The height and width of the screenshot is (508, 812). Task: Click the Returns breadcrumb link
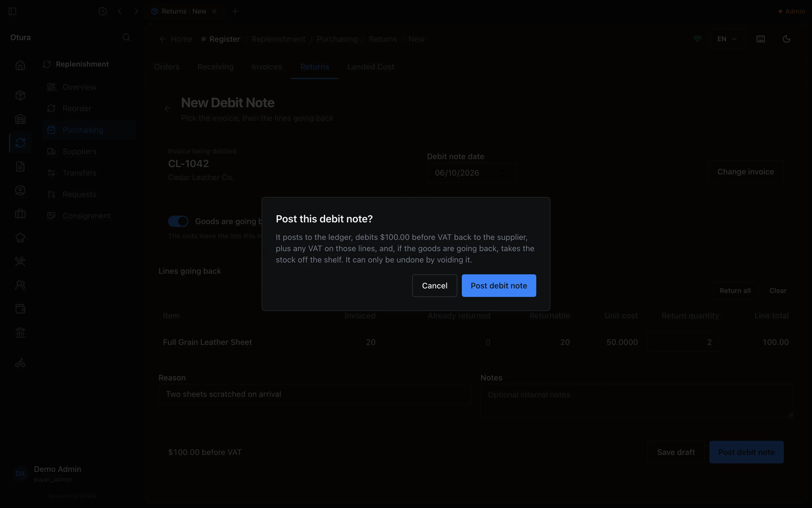[x=383, y=39]
